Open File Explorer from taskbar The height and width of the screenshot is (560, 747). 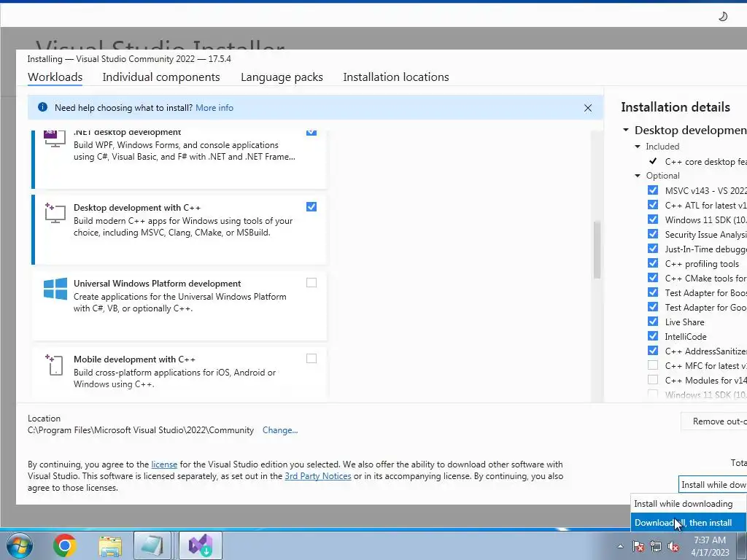(110, 545)
